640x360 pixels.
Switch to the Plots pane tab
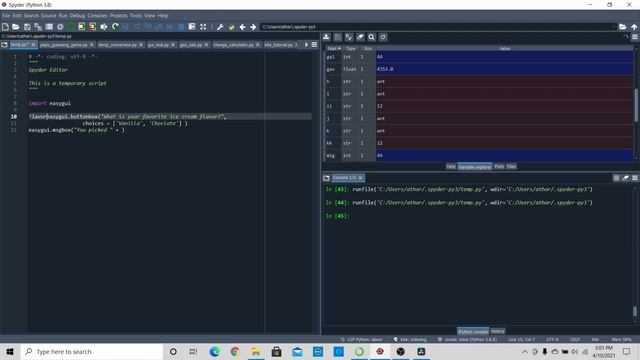(499, 167)
